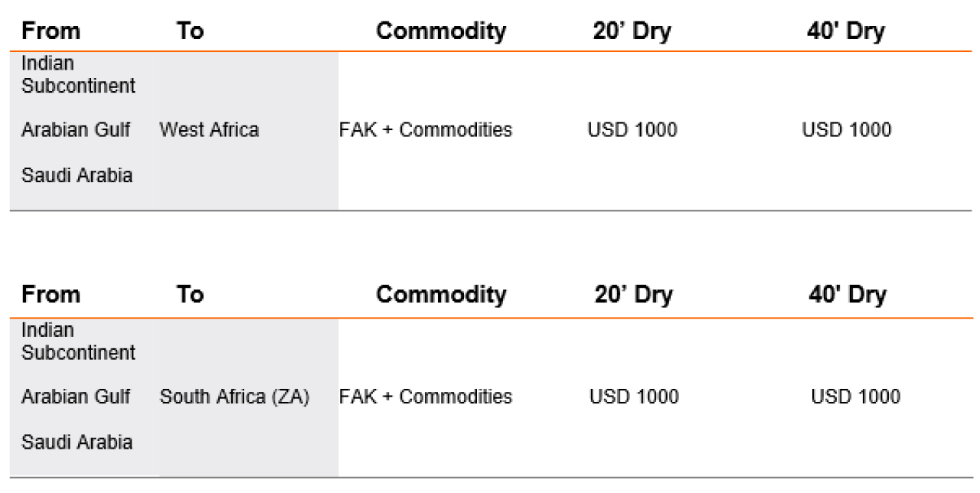Click the first table's 20' Dry header
The image size is (980, 493).
tap(633, 31)
